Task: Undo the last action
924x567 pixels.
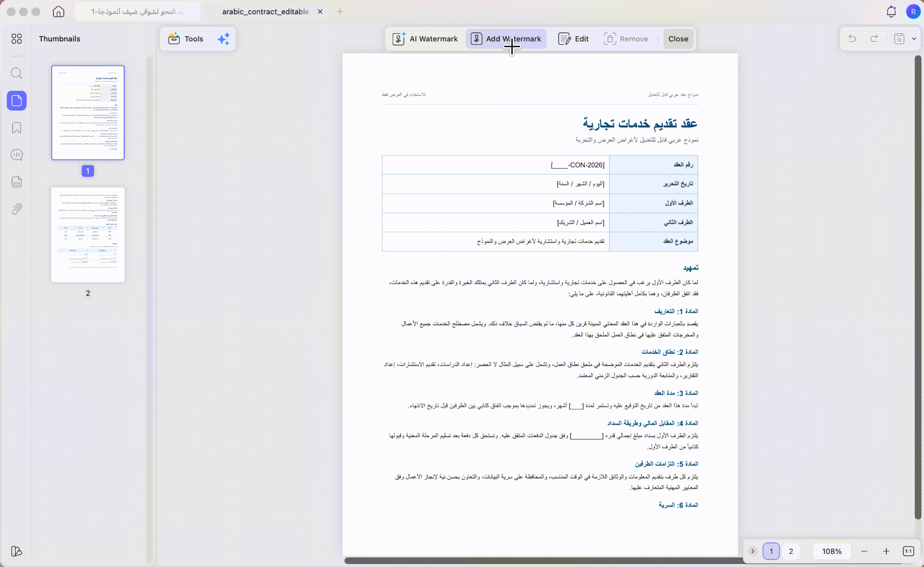Action: (x=852, y=39)
